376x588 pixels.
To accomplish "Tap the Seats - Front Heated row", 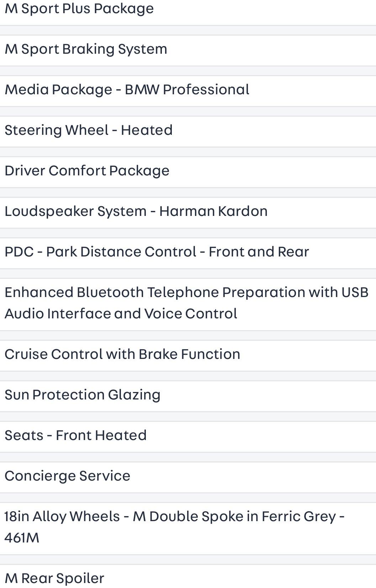I will point(75,435).
